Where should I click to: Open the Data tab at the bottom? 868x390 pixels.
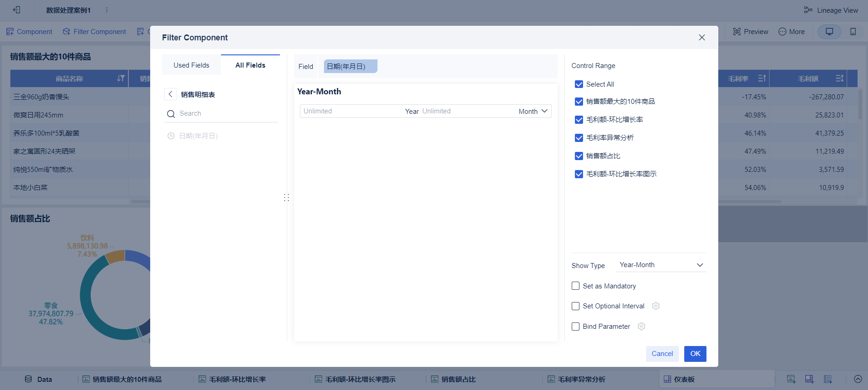(x=38, y=379)
